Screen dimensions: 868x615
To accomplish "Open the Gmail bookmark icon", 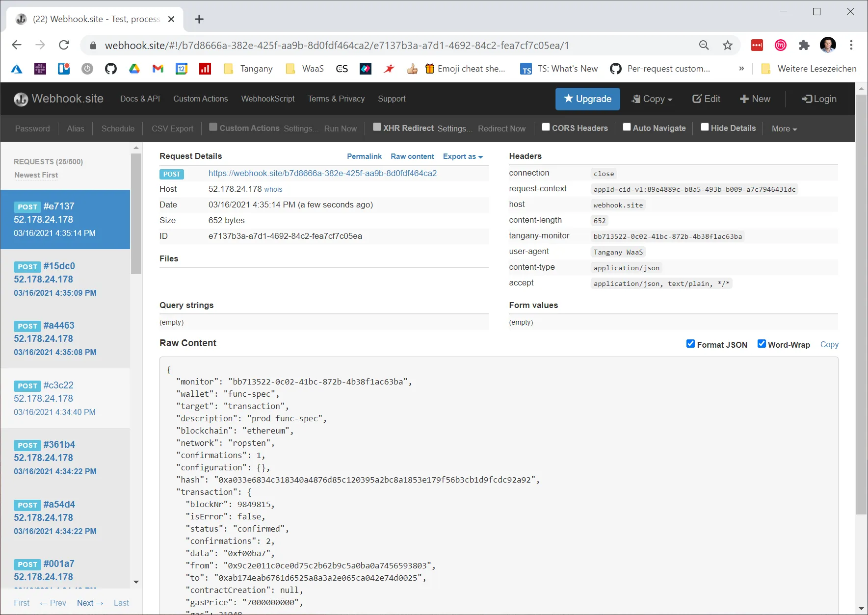I will [x=158, y=69].
